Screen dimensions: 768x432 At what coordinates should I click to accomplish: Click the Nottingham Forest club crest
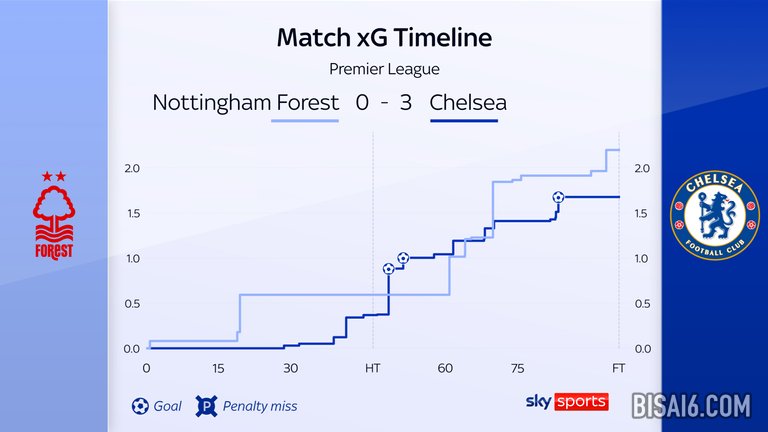[x=54, y=216]
